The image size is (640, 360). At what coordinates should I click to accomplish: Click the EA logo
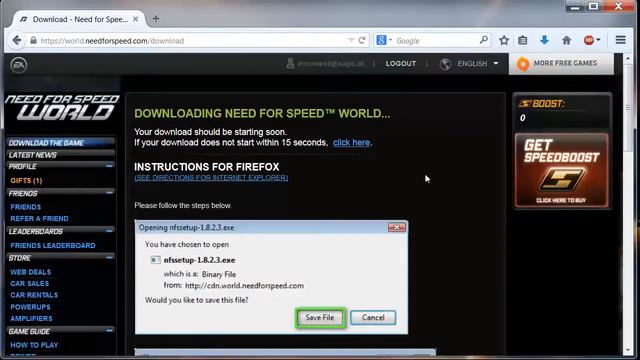point(19,64)
